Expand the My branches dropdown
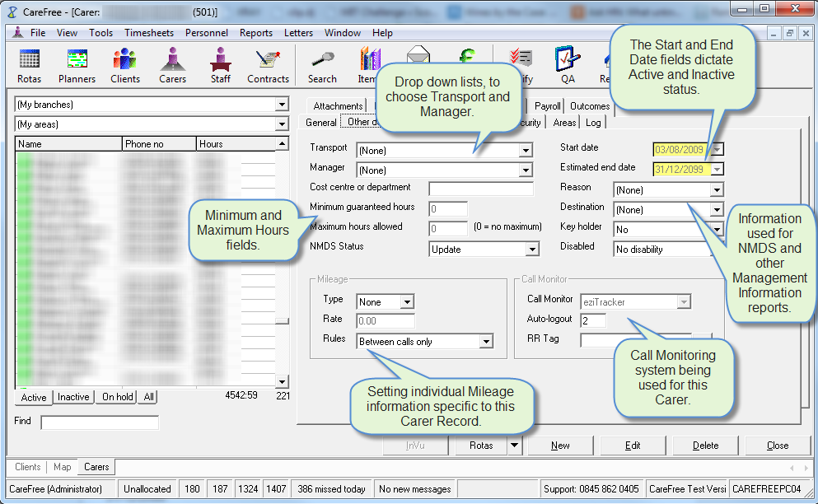Screen dimensions: 818x504 (282, 105)
